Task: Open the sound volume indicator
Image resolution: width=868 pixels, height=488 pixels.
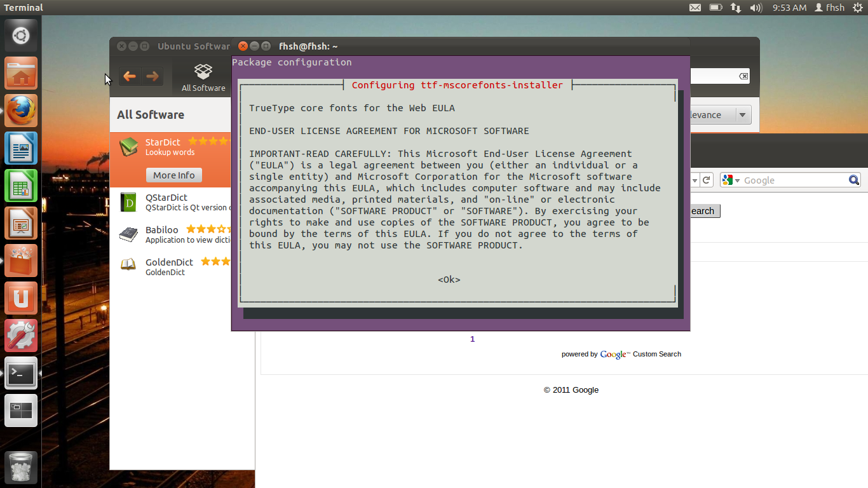Action: [756, 8]
